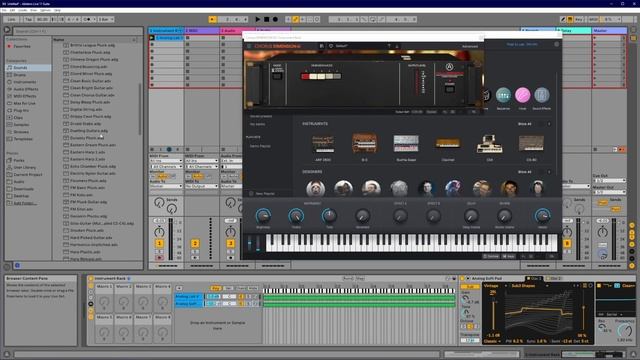640x360 pixels.
Task: Select the Samples category
Action: tap(21, 124)
